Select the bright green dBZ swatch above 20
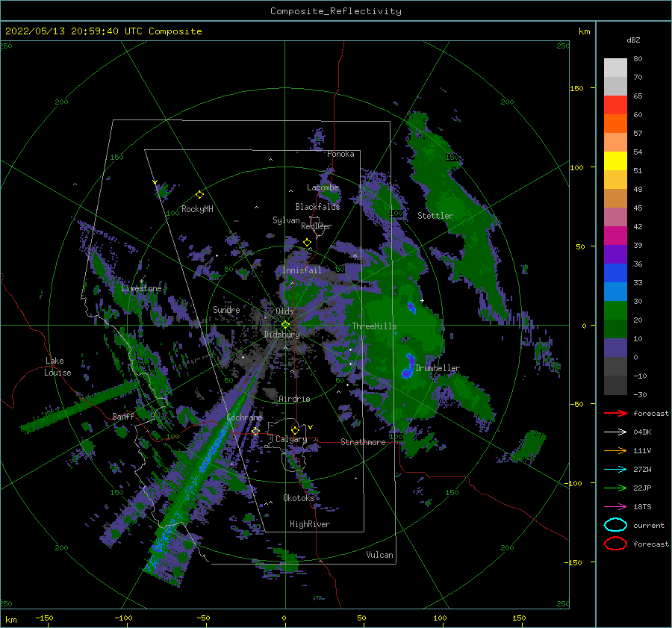 click(x=615, y=310)
